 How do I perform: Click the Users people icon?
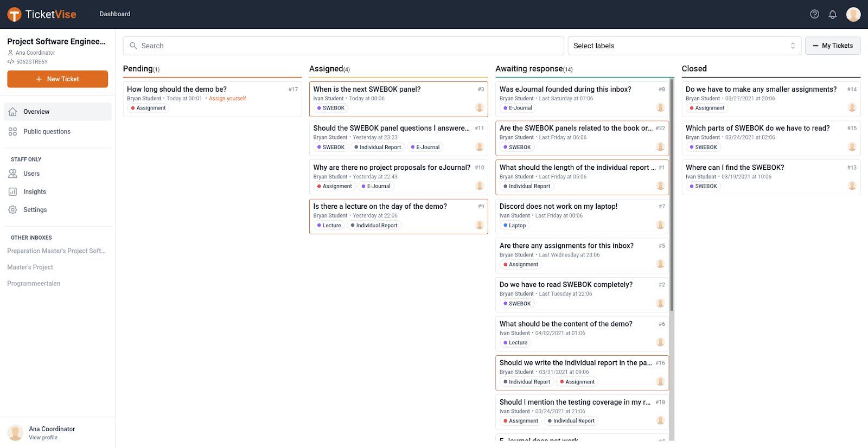(13, 174)
